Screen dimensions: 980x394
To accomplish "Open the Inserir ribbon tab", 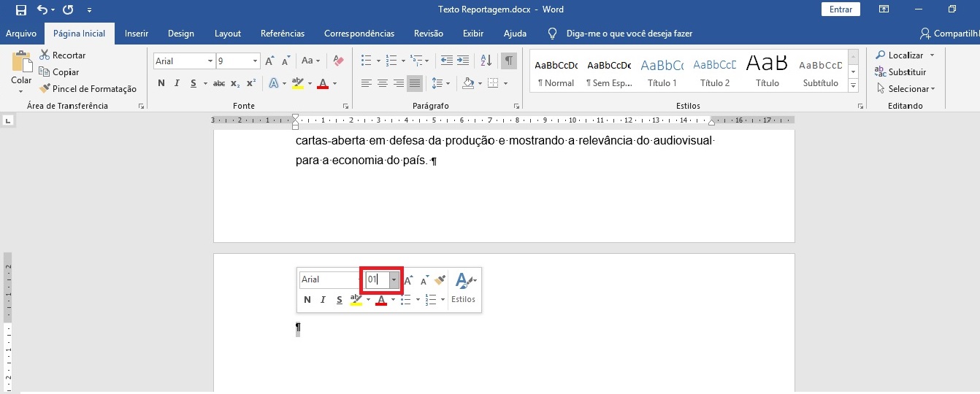I will [x=137, y=34].
